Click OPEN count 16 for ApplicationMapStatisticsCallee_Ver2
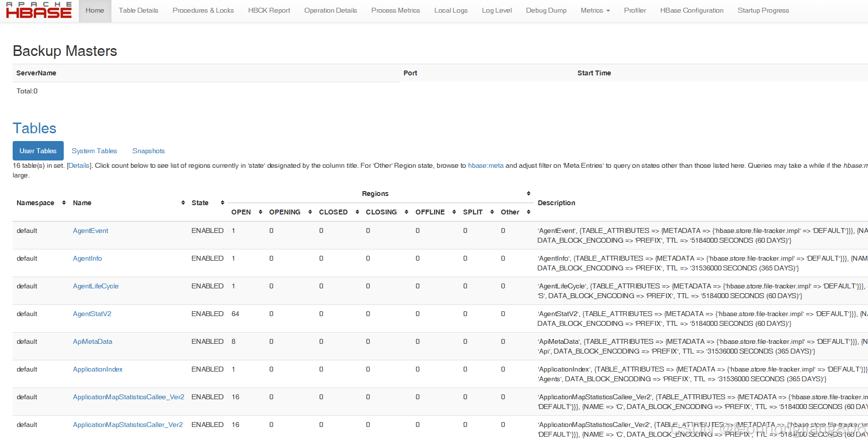 click(x=235, y=397)
